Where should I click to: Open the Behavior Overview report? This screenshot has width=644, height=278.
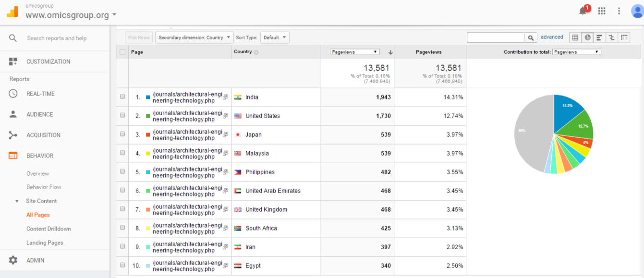(37, 174)
